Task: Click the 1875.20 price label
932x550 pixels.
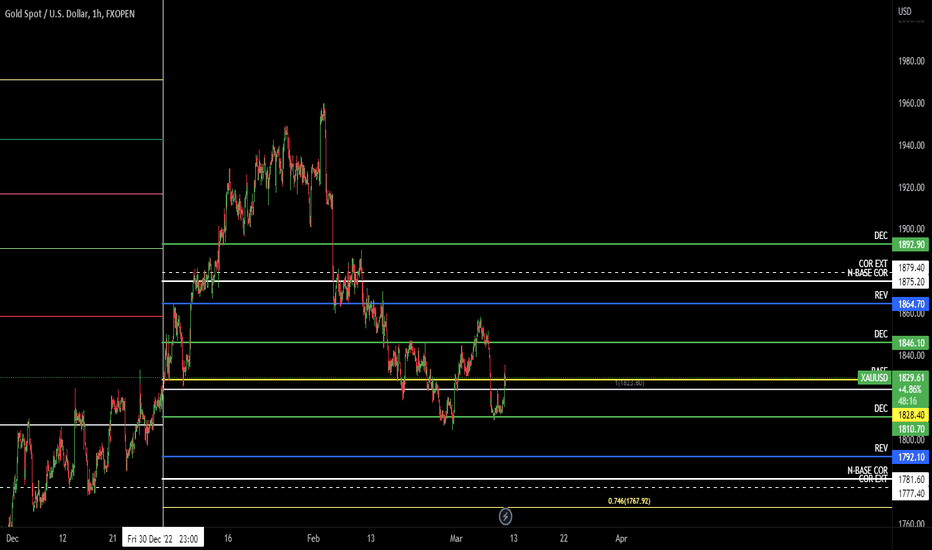Action: [x=911, y=282]
